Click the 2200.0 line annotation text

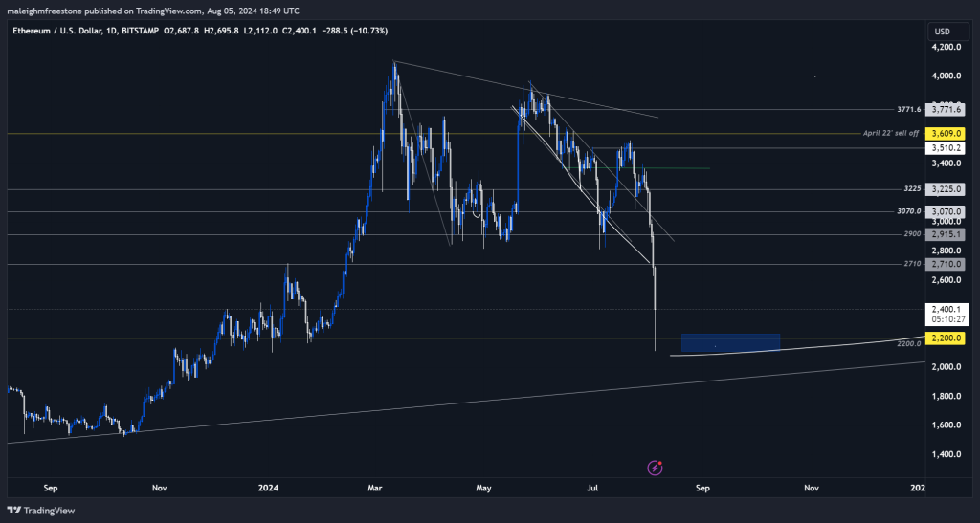909,344
